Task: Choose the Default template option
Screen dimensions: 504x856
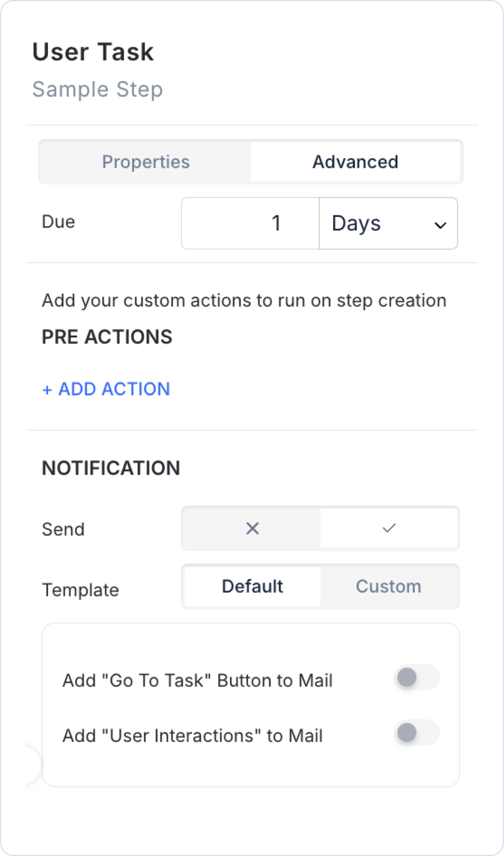Action: tap(252, 586)
